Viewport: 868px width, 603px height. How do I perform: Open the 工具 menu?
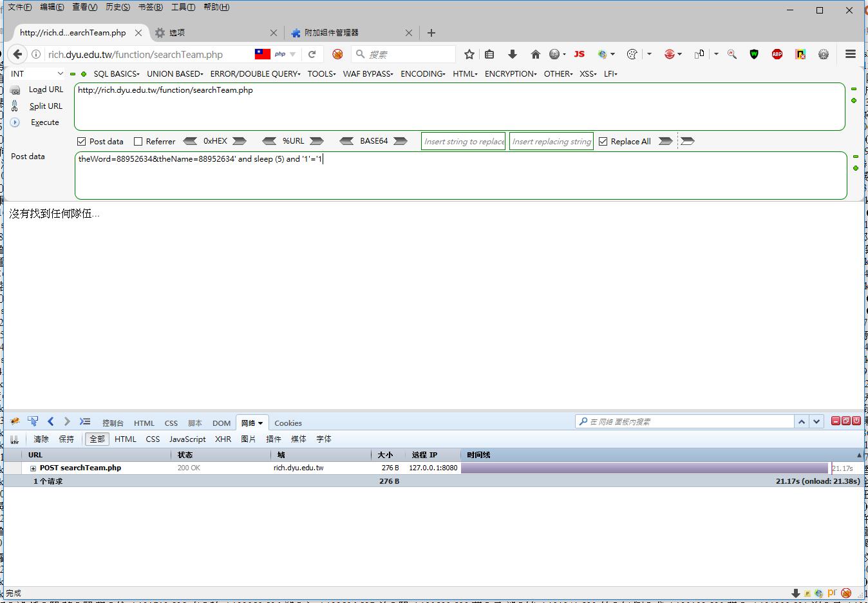[x=183, y=7]
